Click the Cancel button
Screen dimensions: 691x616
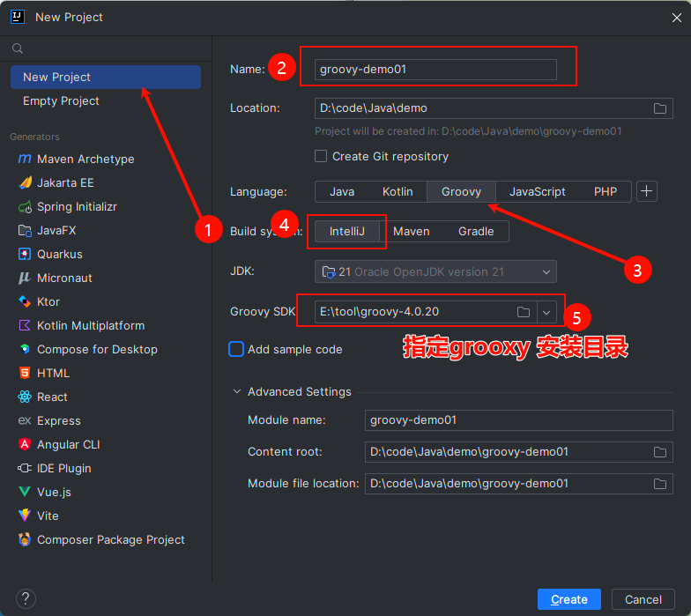tap(643, 599)
